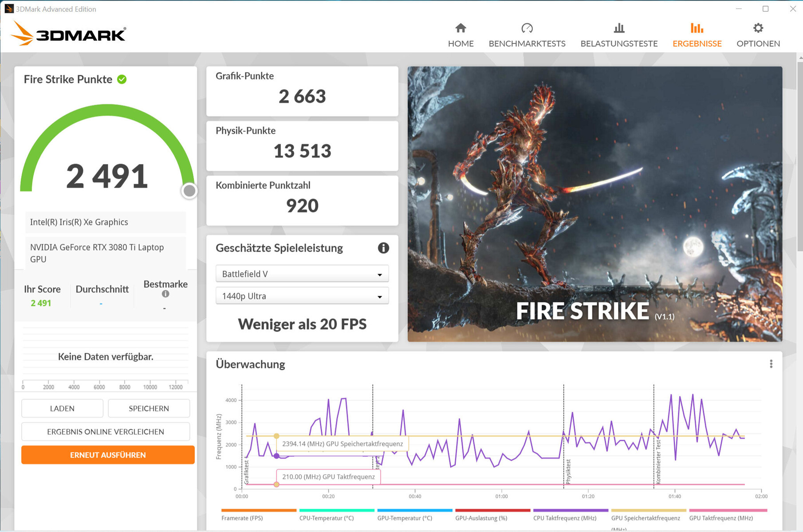Click the Benchmarktests gauge icon
The width and height of the screenshot is (803, 532).
527,28
